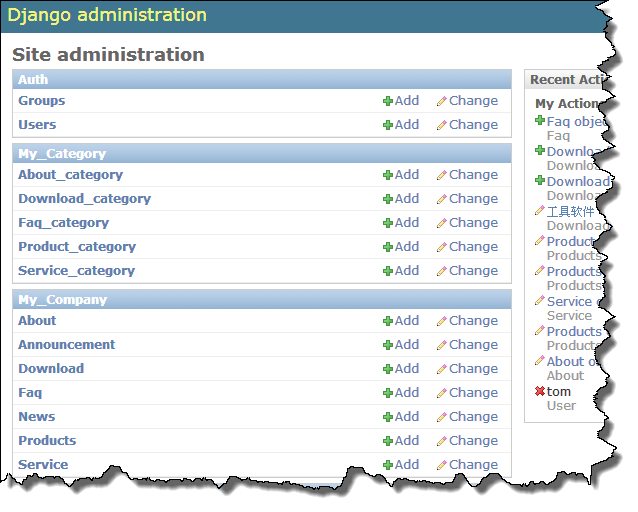
Task: Click the Add text link for Service_category
Action: (406, 271)
